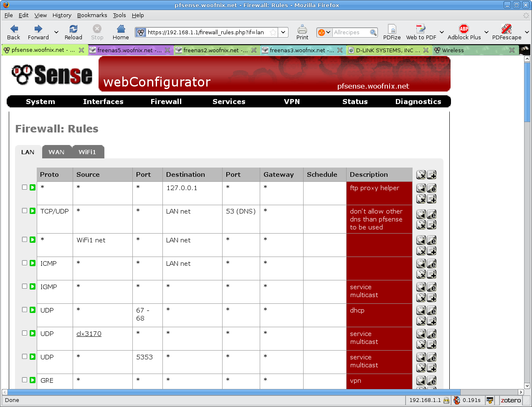Add rule based on ftp proxy helper
Viewport: 532px width, 407px height.
tap(431, 198)
